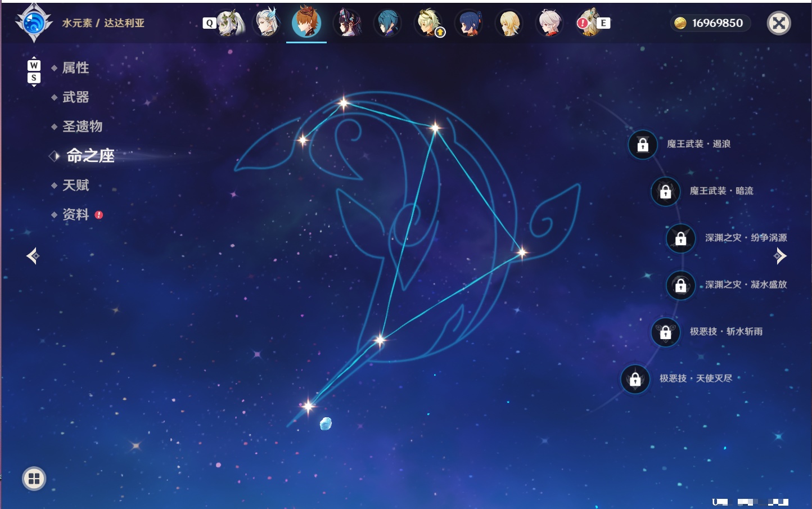Open the 属性 attributes menu

(x=75, y=68)
